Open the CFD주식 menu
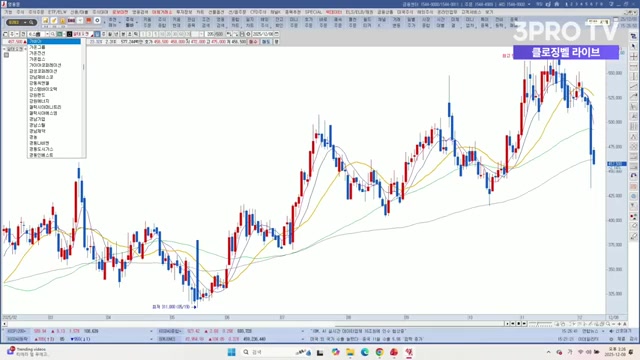 (x=258, y=12)
